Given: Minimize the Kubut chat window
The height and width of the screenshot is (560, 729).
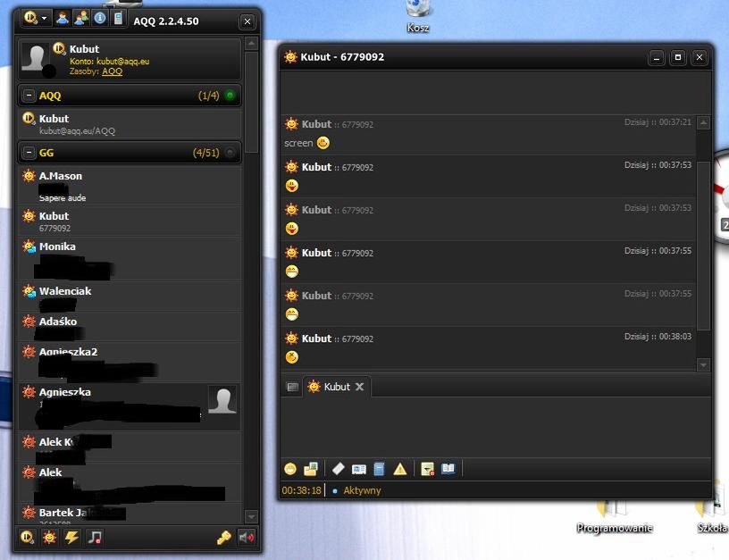Looking at the screenshot, I should click(657, 58).
